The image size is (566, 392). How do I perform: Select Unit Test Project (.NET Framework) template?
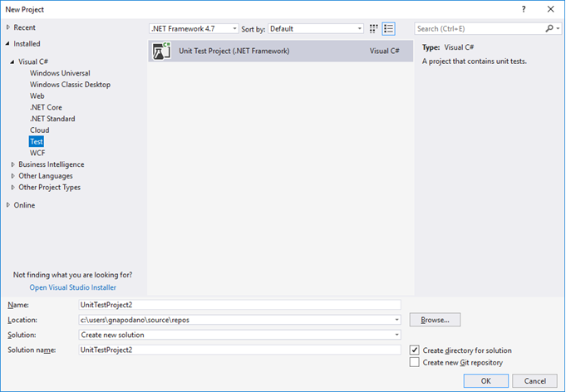(280, 51)
